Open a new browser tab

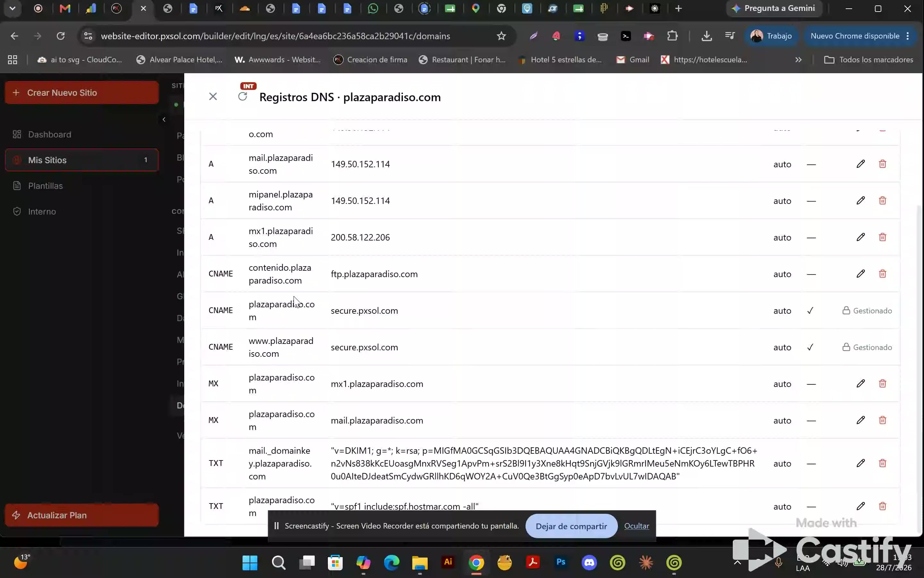coord(679,8)
